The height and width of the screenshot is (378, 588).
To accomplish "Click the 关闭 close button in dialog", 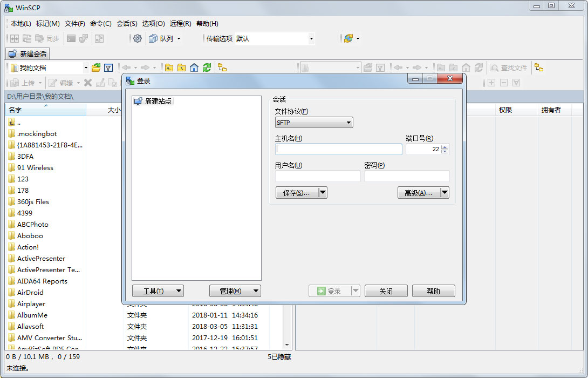I will (386, 291).
